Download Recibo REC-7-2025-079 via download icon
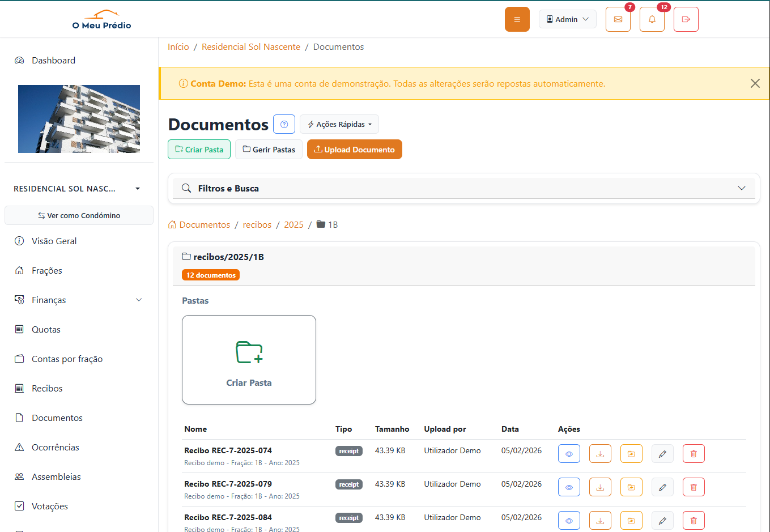This screenshot has height=532, width=770. 600,487
